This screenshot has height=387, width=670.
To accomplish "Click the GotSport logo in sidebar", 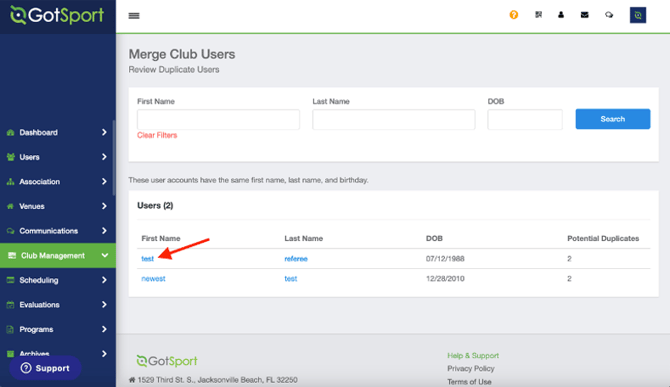I will (57, 15).
